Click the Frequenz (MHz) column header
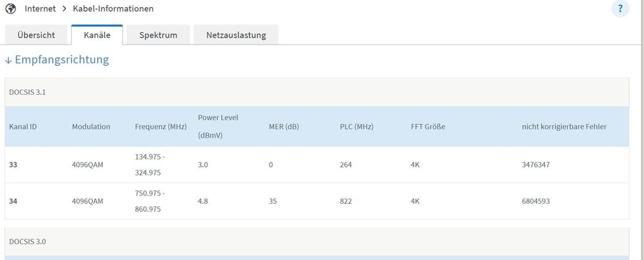The image size is (644, 260). 161,126
